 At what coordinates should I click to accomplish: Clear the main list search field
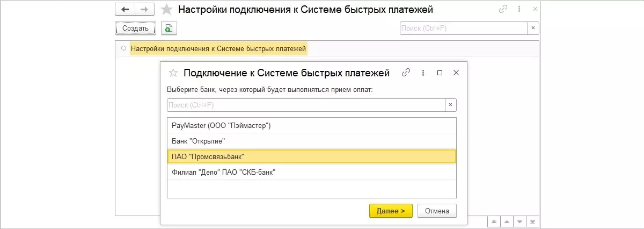coord(533,28)
